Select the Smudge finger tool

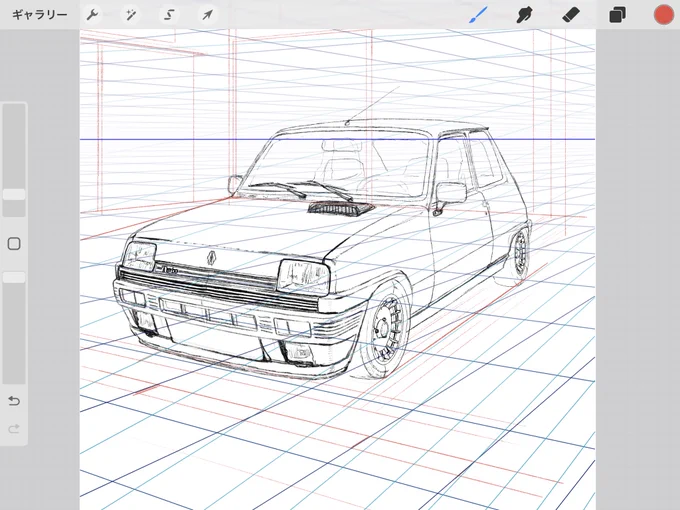[524, 15]
